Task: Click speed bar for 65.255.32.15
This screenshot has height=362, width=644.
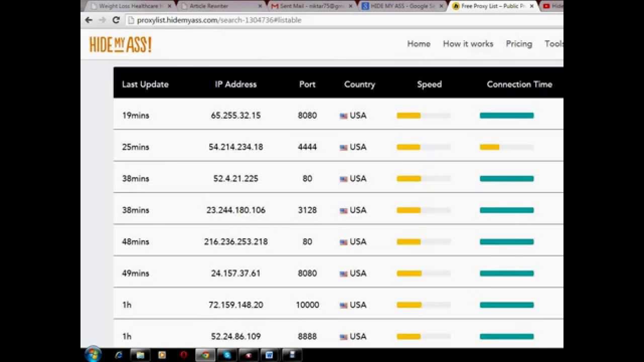Action: 424,116
